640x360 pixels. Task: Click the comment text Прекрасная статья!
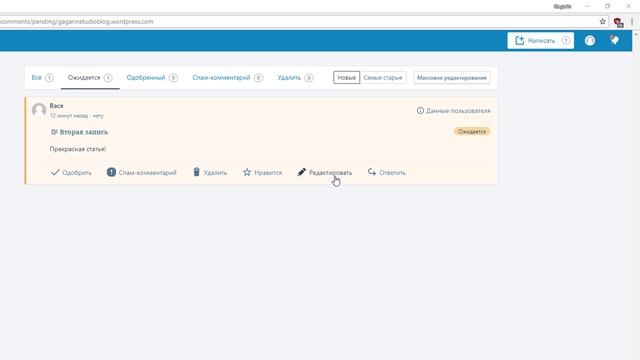click(78, 149)
